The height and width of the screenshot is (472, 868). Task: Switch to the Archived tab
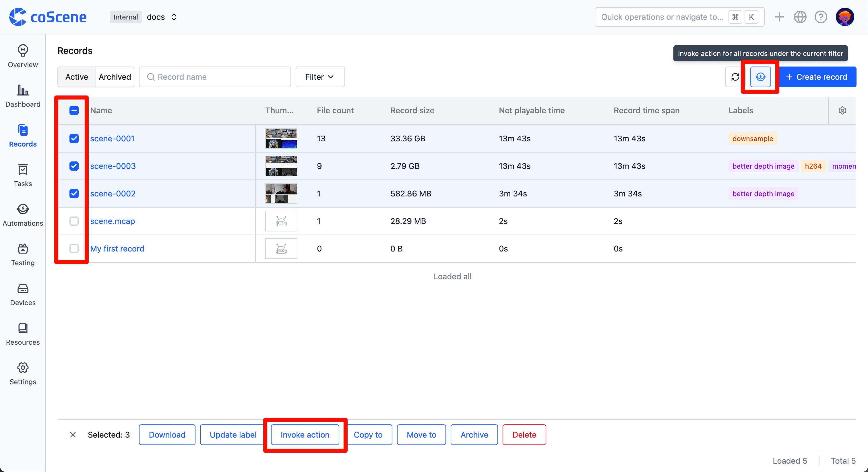coord(115,77)
